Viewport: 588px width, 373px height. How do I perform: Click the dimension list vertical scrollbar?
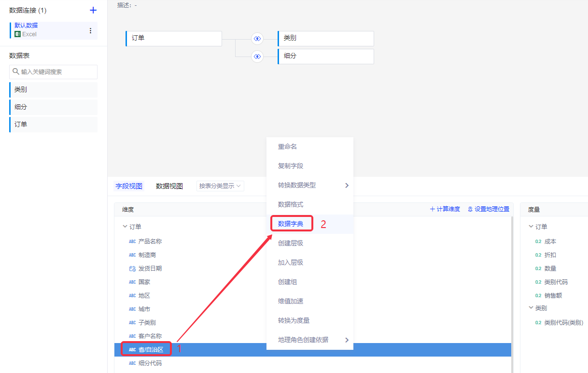click(512, 290)
